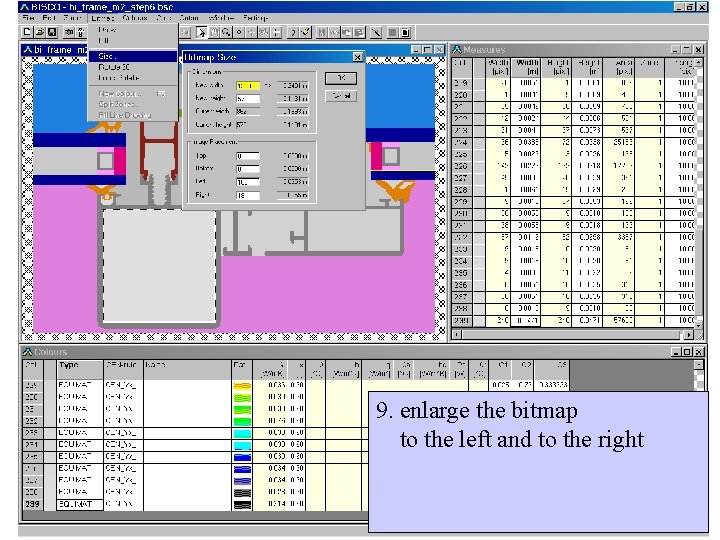
Task: Click the icon just left of the line tool
Action: pyautogui.click(x=359, y=32)
